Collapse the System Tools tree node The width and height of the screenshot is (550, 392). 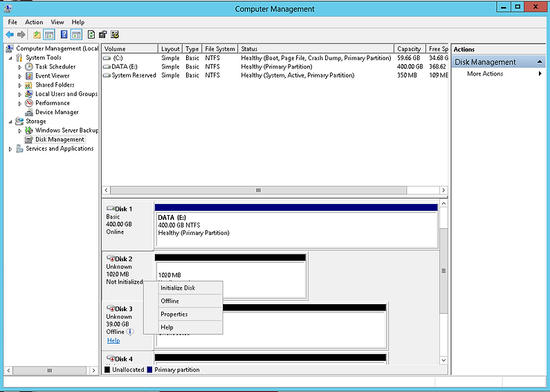[x=10, y=58]
